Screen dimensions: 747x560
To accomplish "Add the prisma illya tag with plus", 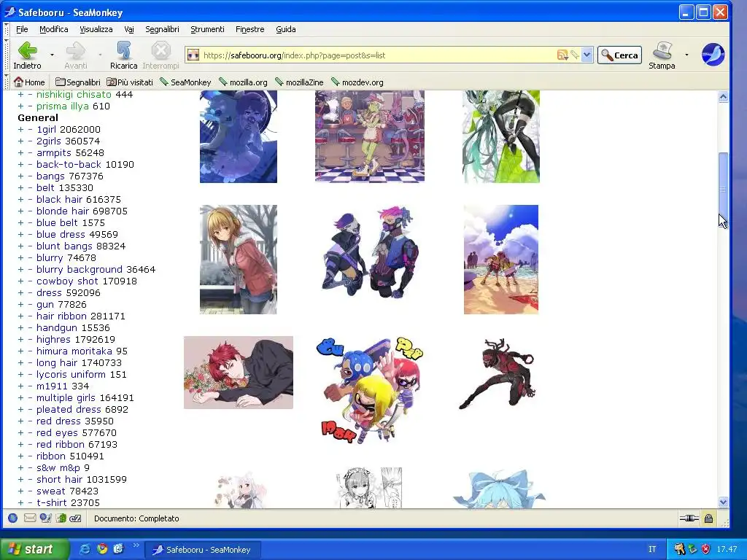I will click(x=20, y=106).
